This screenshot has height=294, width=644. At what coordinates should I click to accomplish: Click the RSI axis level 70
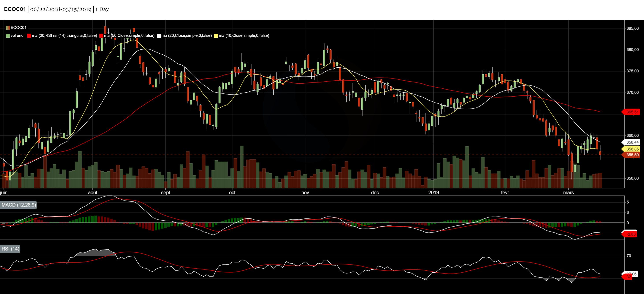coord(629,256)
